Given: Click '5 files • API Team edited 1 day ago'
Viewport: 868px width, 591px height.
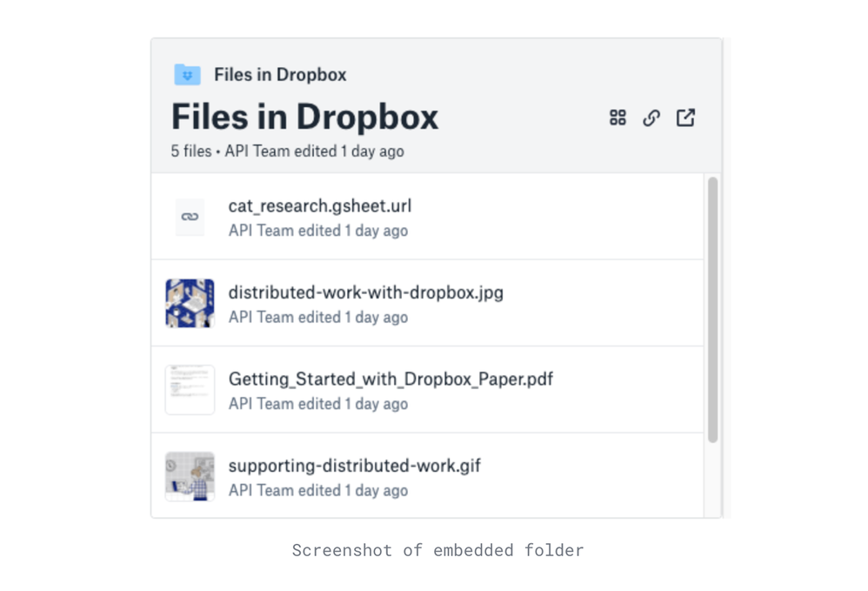Looking at the screenshot, I should 287,151.
